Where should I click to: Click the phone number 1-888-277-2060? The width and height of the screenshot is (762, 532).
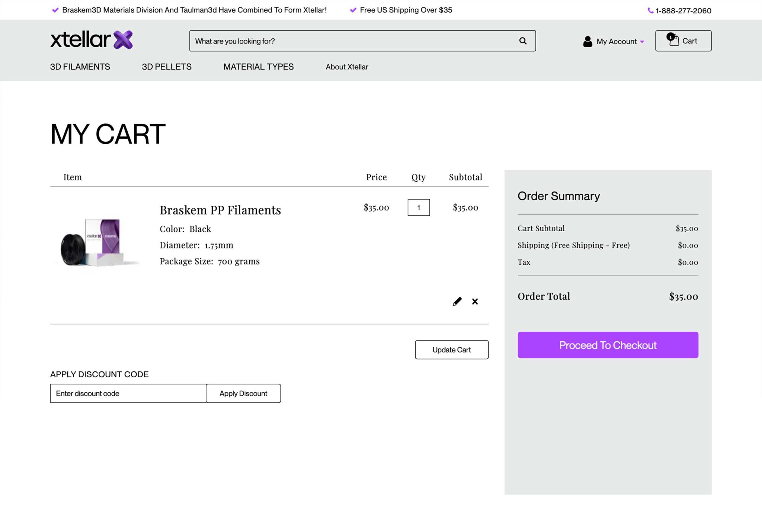(x=683, y=10)
